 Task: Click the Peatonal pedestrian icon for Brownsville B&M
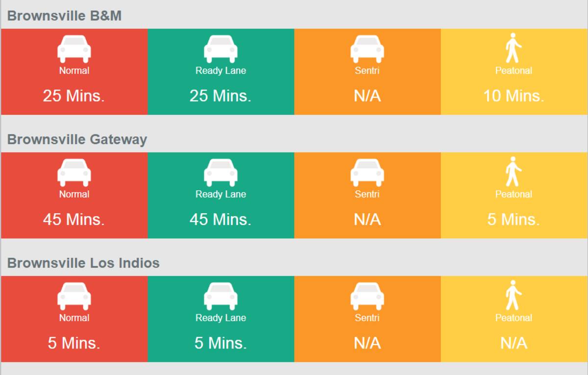tap(514, 48)
